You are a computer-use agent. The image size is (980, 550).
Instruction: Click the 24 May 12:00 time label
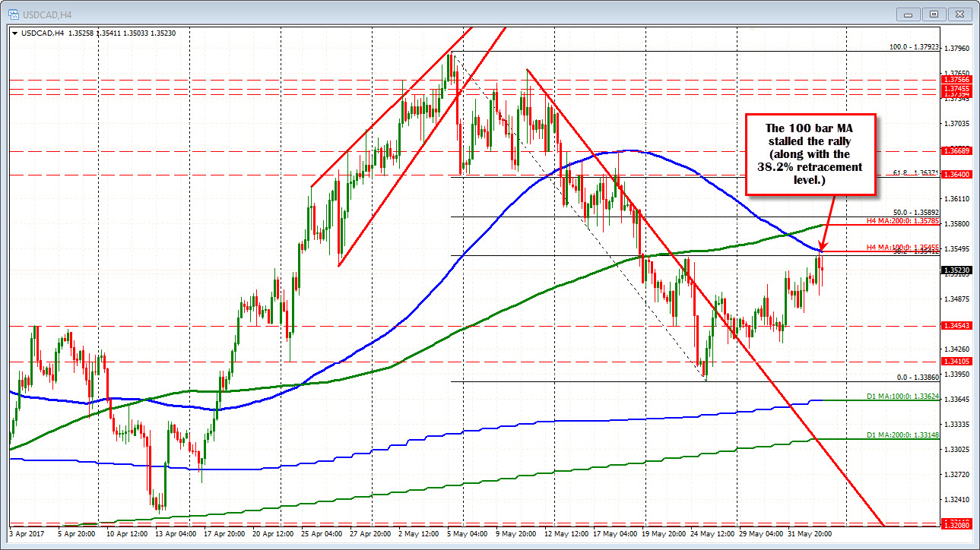(712, 535)
